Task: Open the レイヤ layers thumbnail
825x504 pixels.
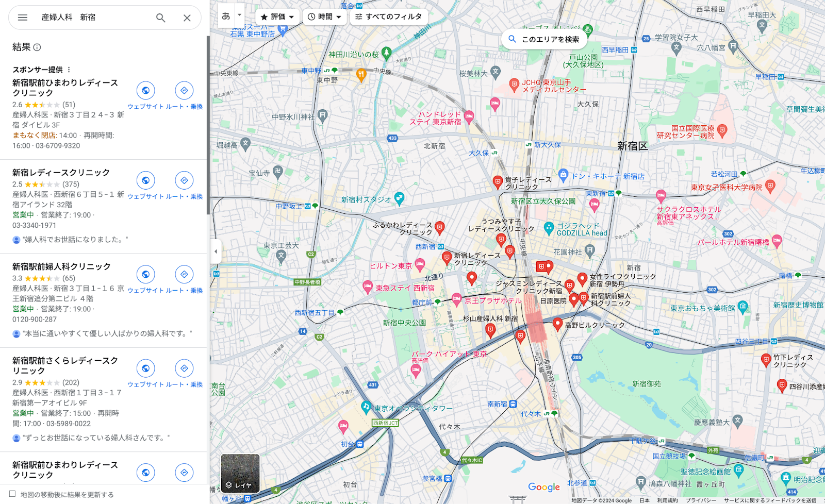Action: tap(240, 473)
